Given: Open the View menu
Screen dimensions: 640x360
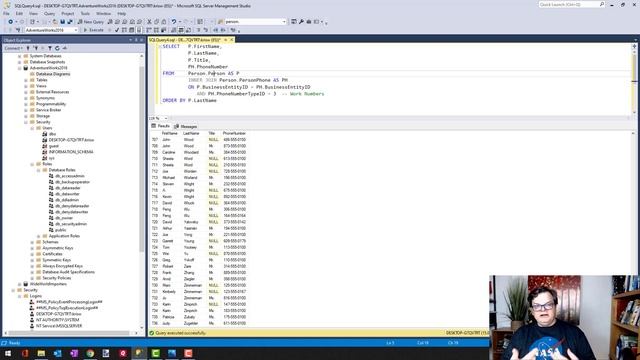Looking at the screenshot, I should coord(33,13).
